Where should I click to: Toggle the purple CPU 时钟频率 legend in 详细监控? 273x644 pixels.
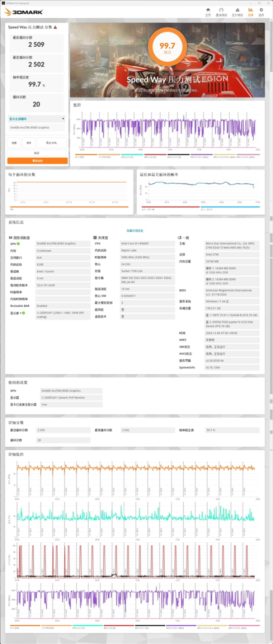[x=181, y=627]
